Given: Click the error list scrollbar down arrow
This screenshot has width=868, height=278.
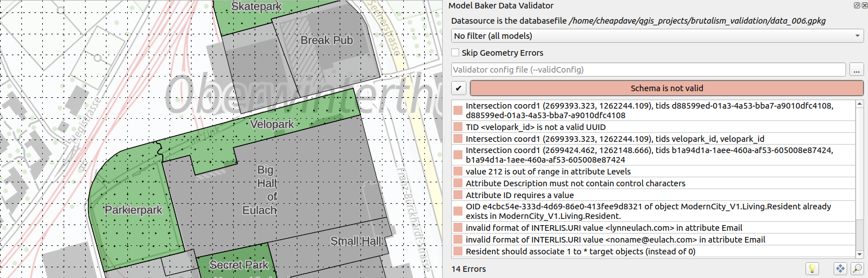Looking at the screenshot, I should pos(859,255).
